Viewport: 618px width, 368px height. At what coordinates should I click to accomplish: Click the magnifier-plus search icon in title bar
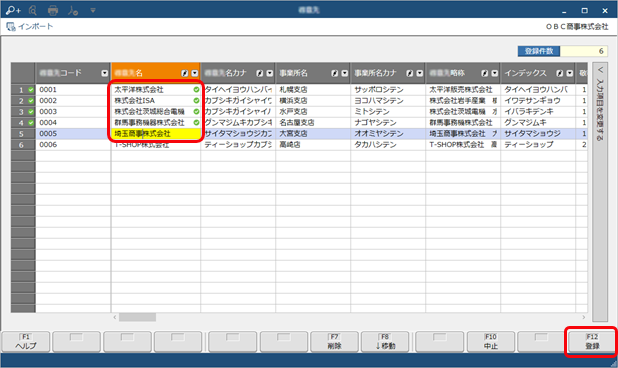coord(13,10)
